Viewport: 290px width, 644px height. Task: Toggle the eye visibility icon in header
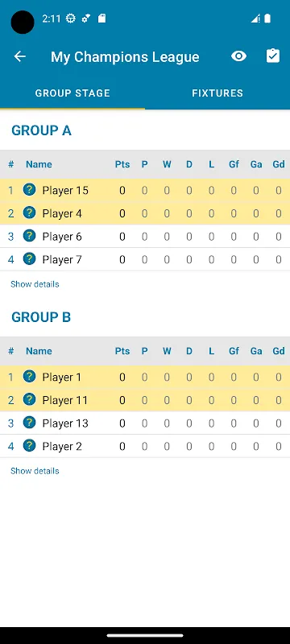[x=238, y=56]
